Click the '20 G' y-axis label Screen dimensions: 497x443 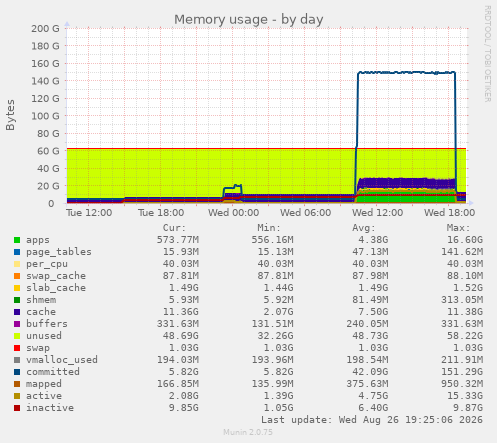tap(48, 186)
